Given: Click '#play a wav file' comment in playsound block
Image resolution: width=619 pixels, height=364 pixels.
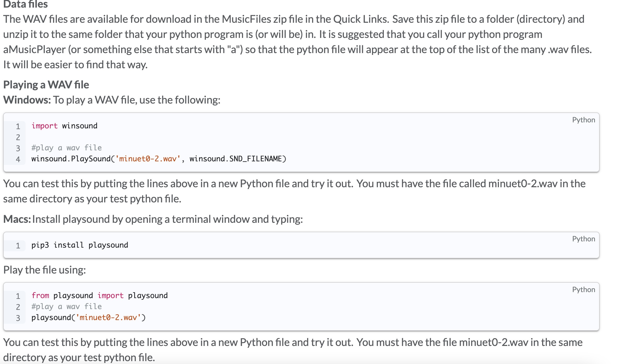Looking at the screenshot, I should pyautogui.click(x=66, y=306).
